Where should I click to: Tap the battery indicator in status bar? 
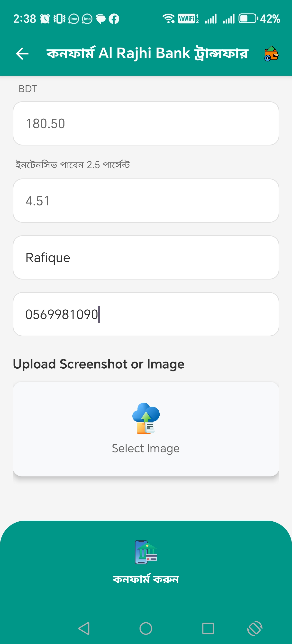coord(248,18)
